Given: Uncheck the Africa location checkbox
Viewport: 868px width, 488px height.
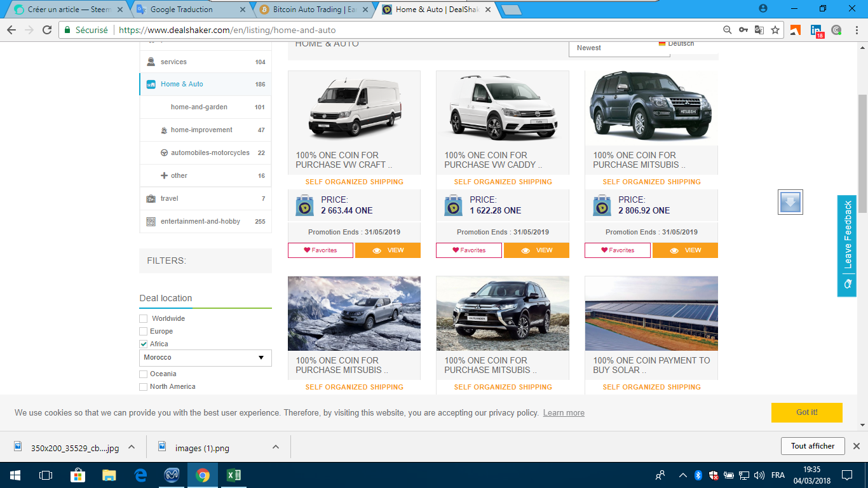Looking at the screenshot, I should [x=144, y=344].
